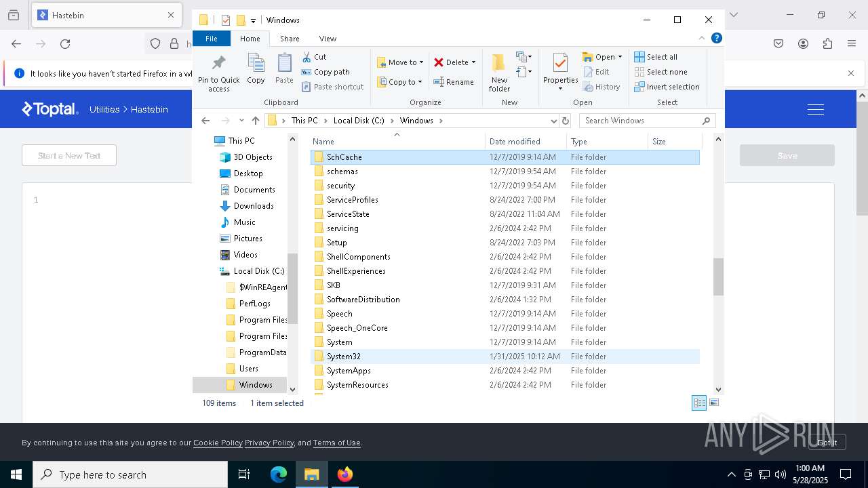
Task: Select the System32 folder row
Action: pos(505,357)
